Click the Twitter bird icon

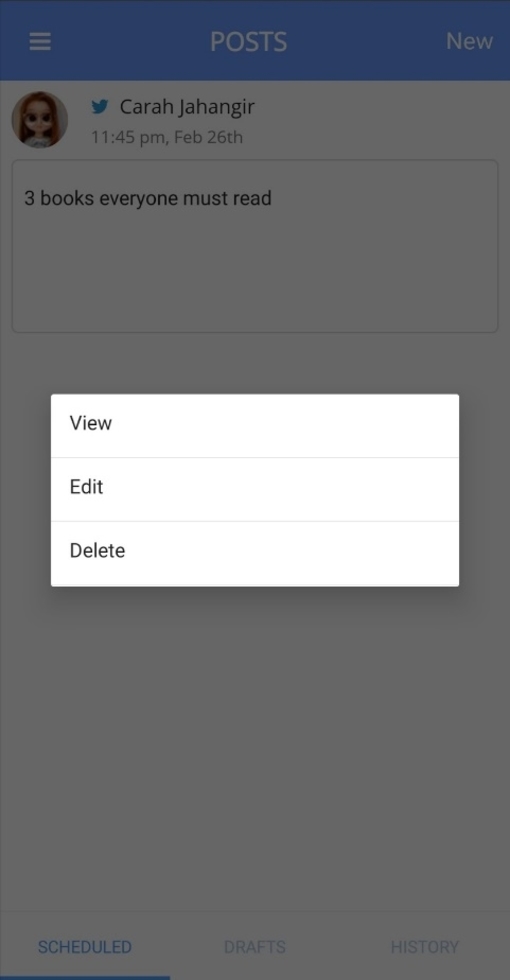click(100, 107)
